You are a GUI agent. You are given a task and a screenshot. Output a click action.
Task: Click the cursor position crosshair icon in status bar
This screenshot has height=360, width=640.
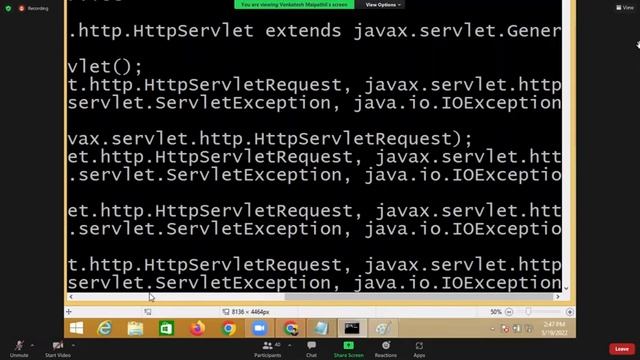click(69, 312)
